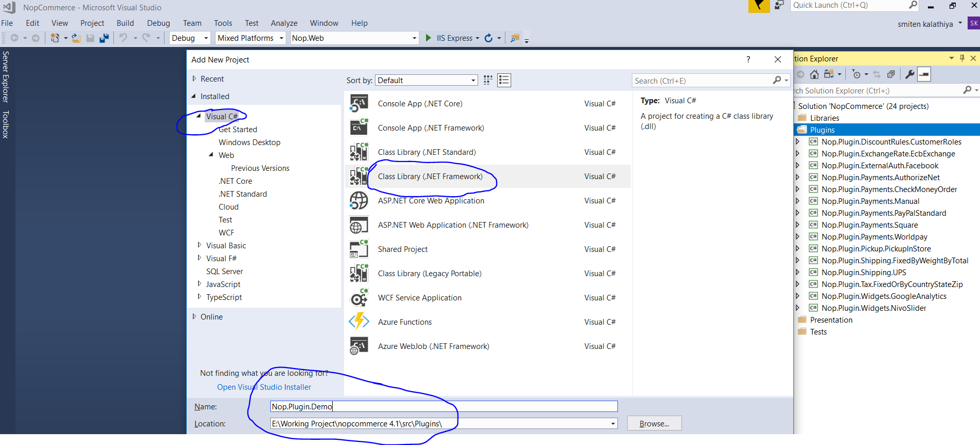This screenshot has width=980, height=445.
Task: Click the SK account avatar
Action: pos(974,23)
